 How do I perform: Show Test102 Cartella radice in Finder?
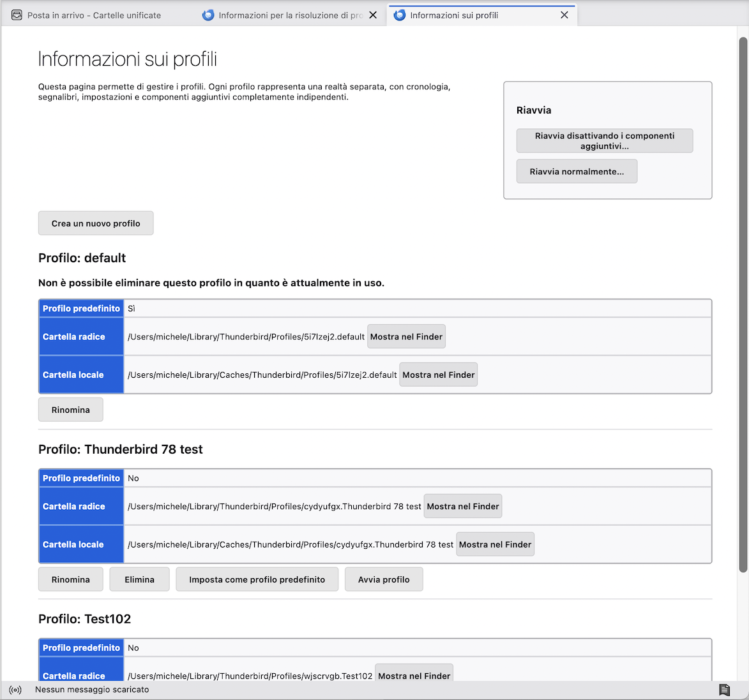coord(414,674)
